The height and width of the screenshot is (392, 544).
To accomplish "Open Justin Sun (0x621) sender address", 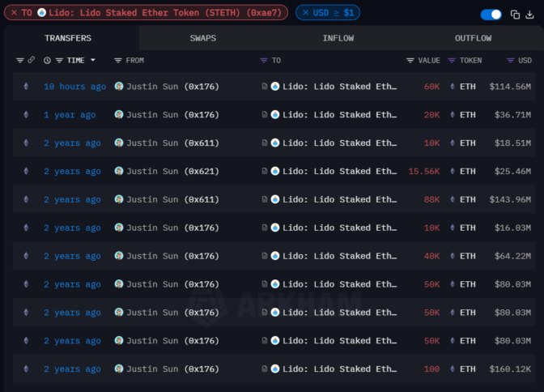I will point(172,171).
